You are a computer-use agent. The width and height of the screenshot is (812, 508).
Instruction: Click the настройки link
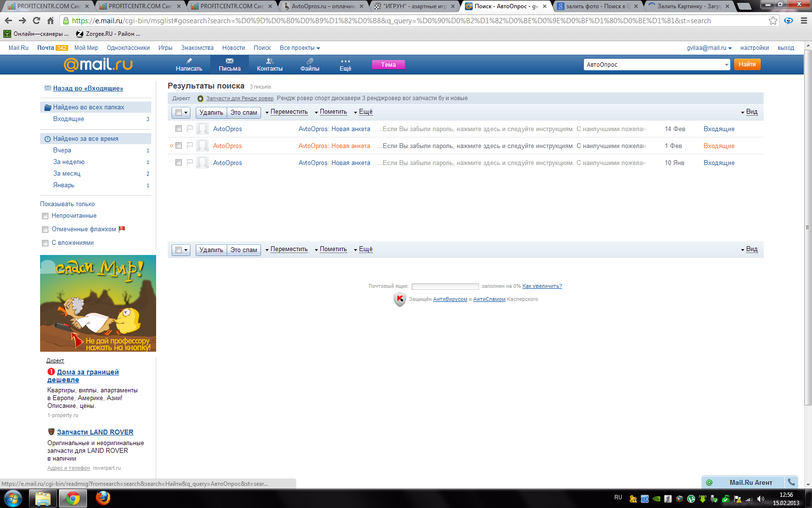pos(754,48)
